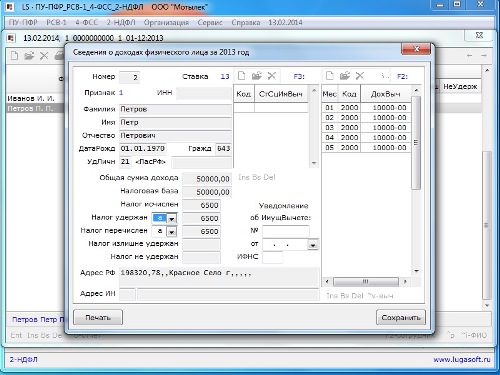Screen dimensions: 500x375
Task: Click the background window vertical scrollbar
Action: point(487,225)
